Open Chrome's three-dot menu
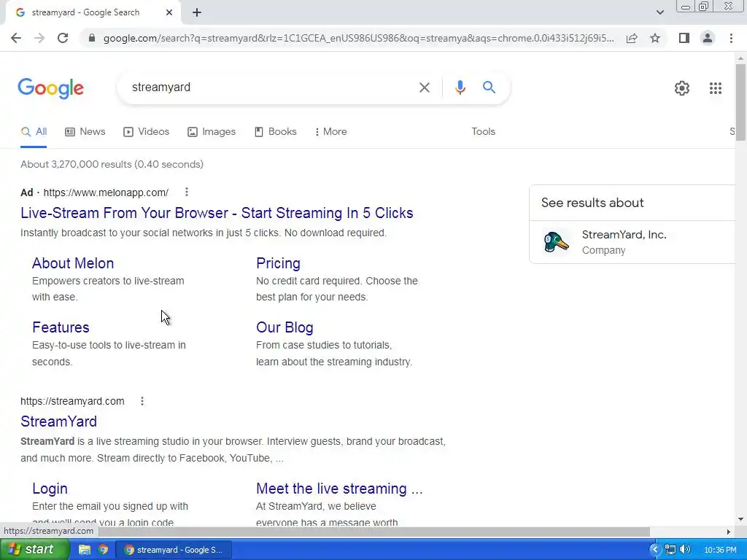747x560 pixels. 731,38
